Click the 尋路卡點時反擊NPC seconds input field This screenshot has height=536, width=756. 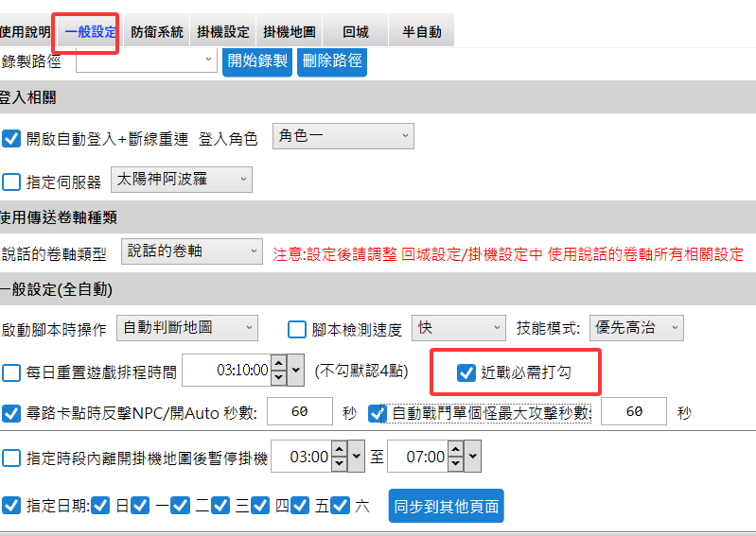(300, 412)
